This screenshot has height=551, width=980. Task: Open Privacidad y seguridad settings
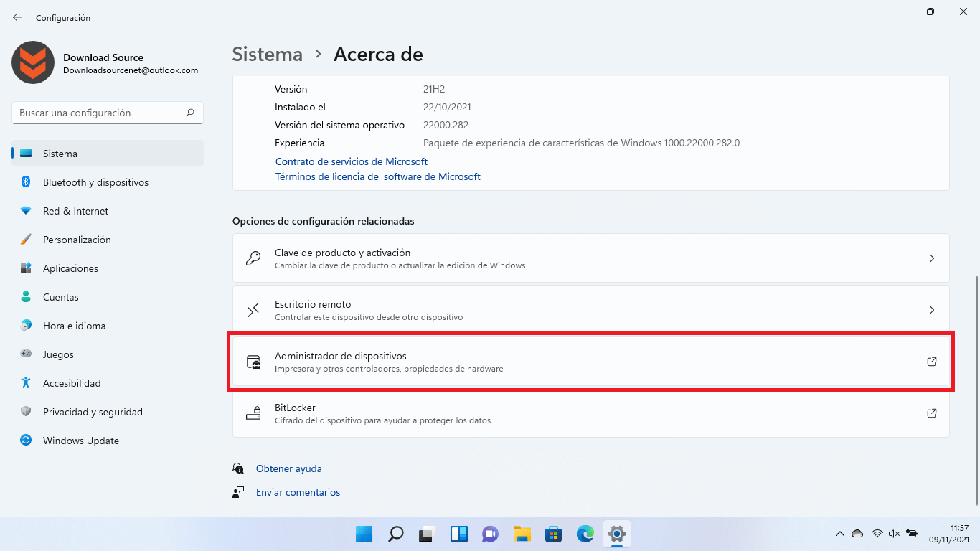[108, 412]
